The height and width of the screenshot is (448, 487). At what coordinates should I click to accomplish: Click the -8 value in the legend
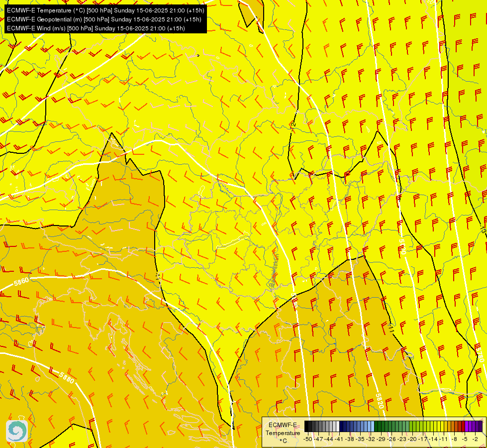454,439
